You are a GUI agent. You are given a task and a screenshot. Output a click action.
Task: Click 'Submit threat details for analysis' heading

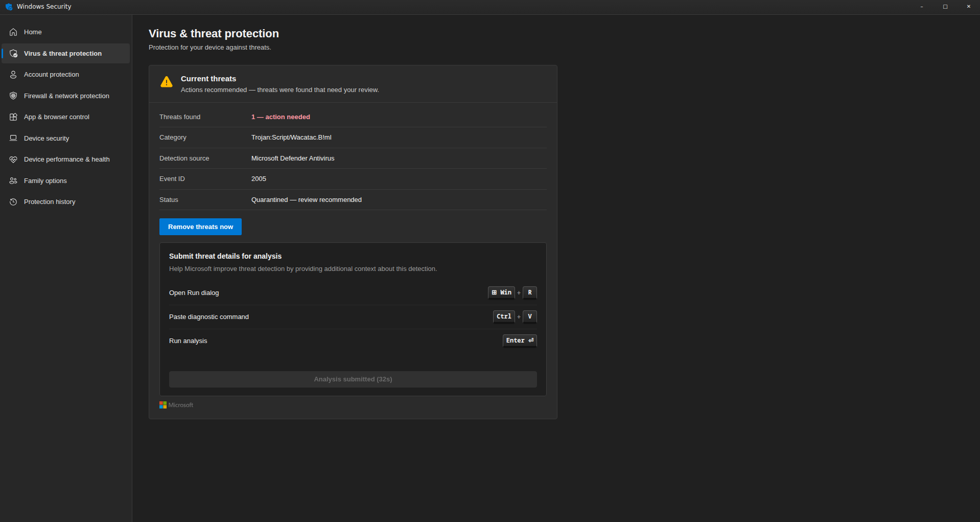pyautogui.click(x=225, y=256)
